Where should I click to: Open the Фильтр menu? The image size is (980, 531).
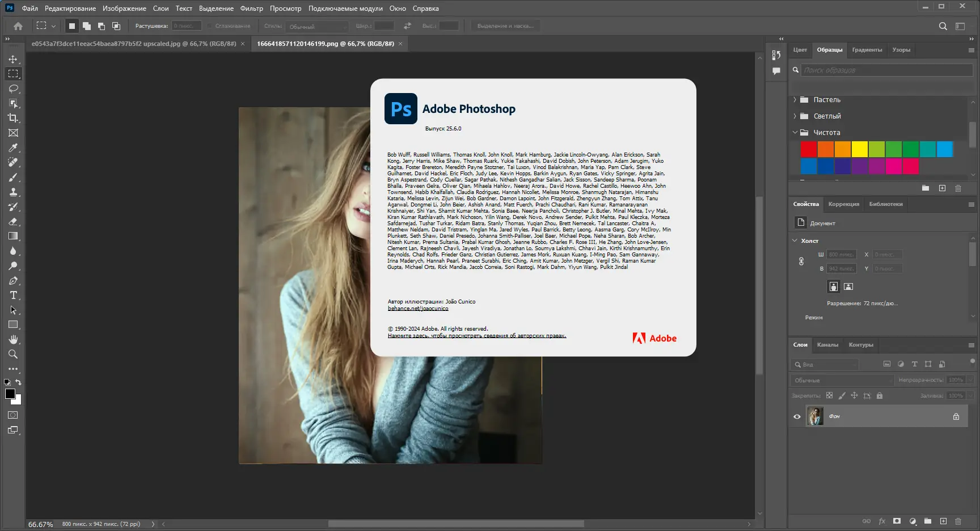(x=252, y=8)
